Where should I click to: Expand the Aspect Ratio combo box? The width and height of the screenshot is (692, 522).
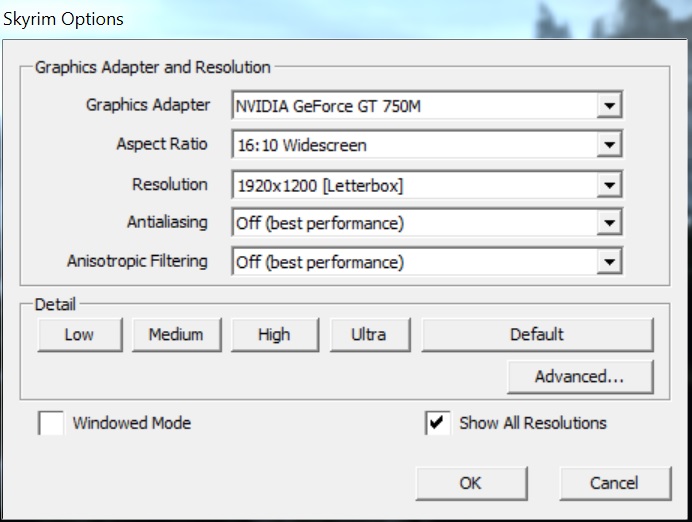[427, 144]
